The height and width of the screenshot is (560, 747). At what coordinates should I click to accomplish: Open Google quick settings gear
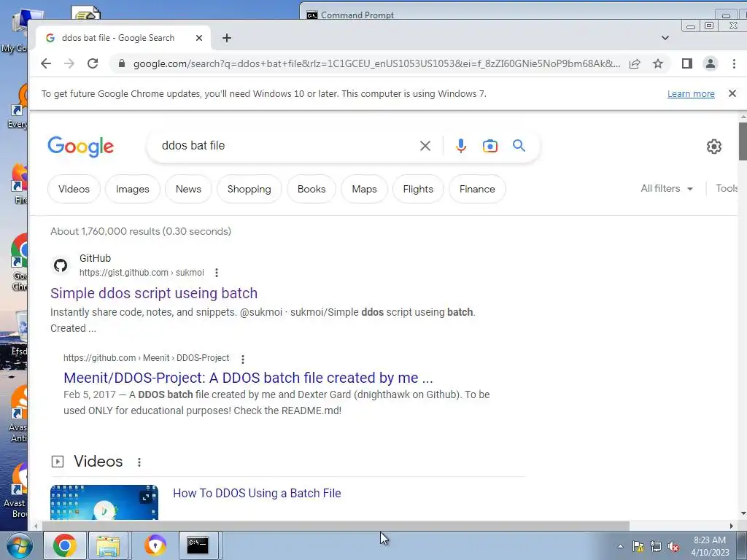(x=713, y=146)
